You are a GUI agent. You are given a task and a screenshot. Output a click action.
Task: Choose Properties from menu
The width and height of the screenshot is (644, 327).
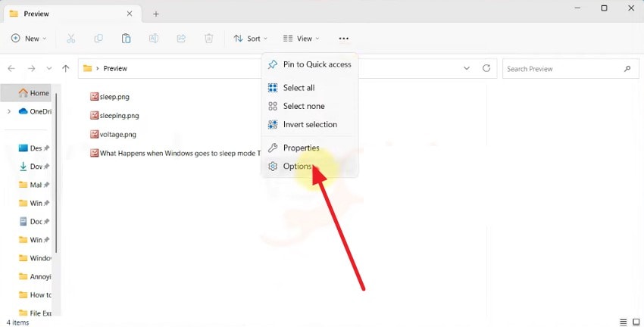pyautogui.click(x=310, y=148)
